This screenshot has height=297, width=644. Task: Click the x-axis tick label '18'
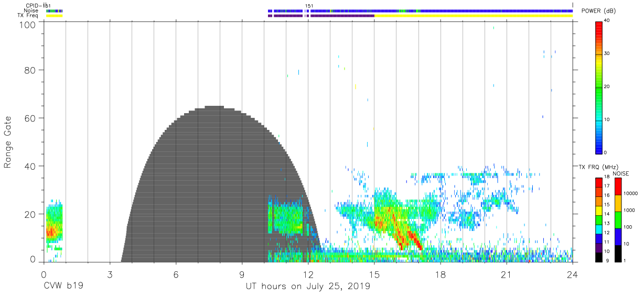point(440,274)
